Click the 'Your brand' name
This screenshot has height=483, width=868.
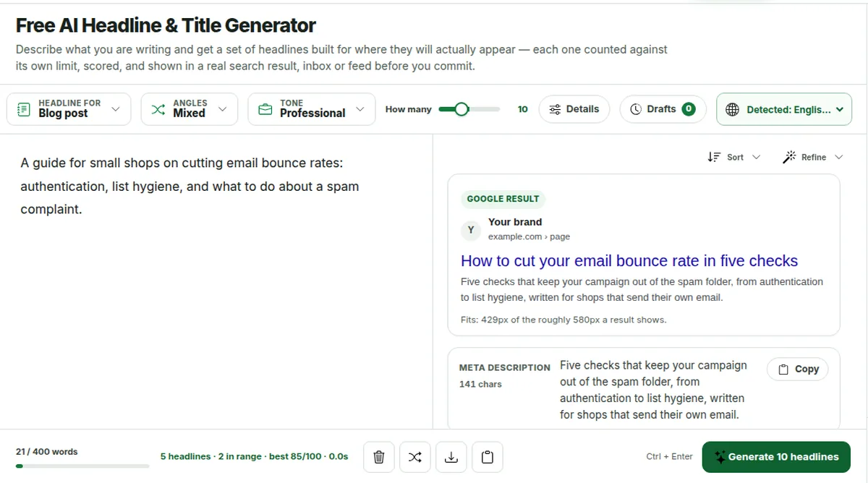pos(515,222)
